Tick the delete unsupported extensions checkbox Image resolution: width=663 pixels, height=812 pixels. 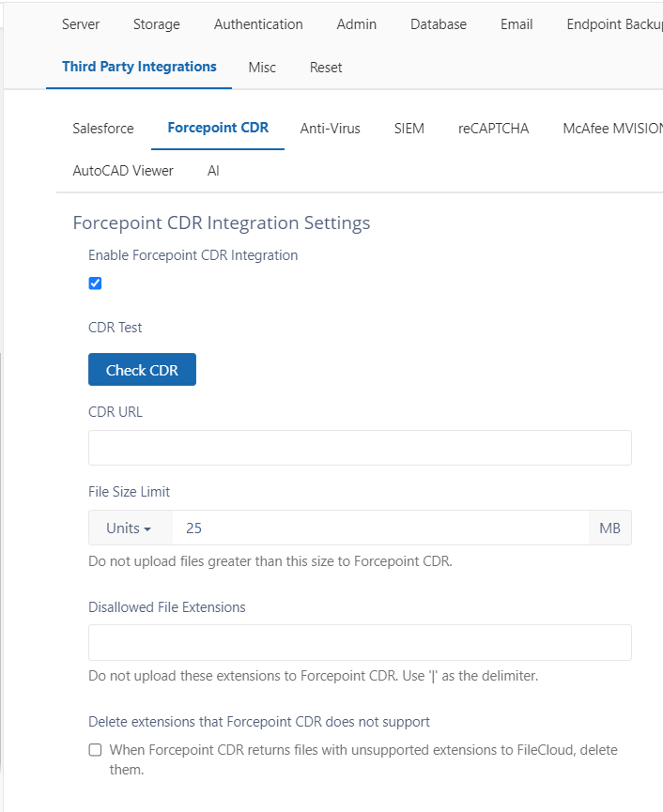click(95, 750)
